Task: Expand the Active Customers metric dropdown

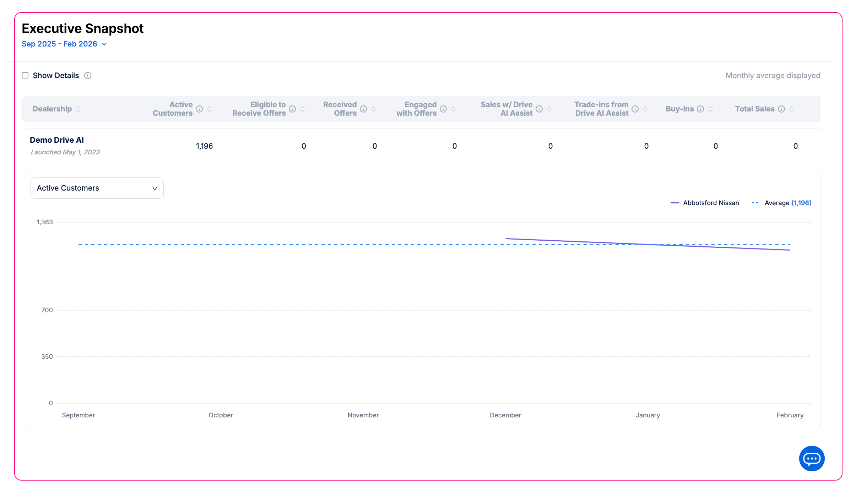Action: coord(97,188)
